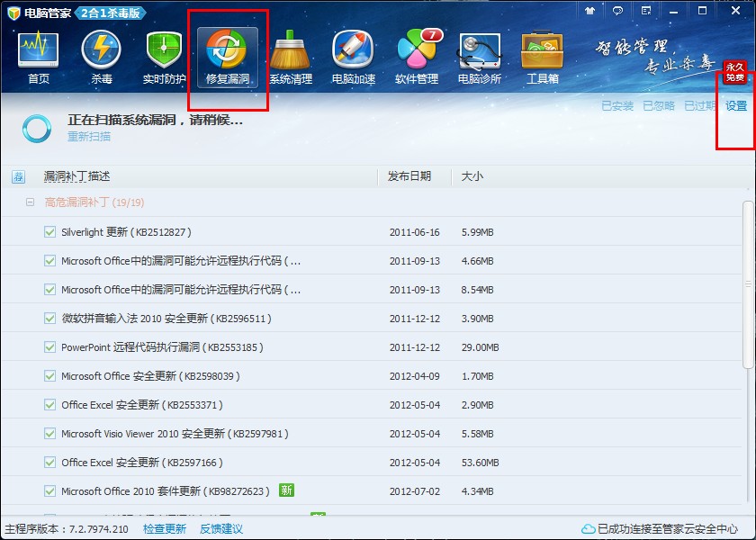Click Microsoft Office 2010 套件更新 text
Image resolution: width=756 pixels, height=540 pixels.
(x=166, y=491)
